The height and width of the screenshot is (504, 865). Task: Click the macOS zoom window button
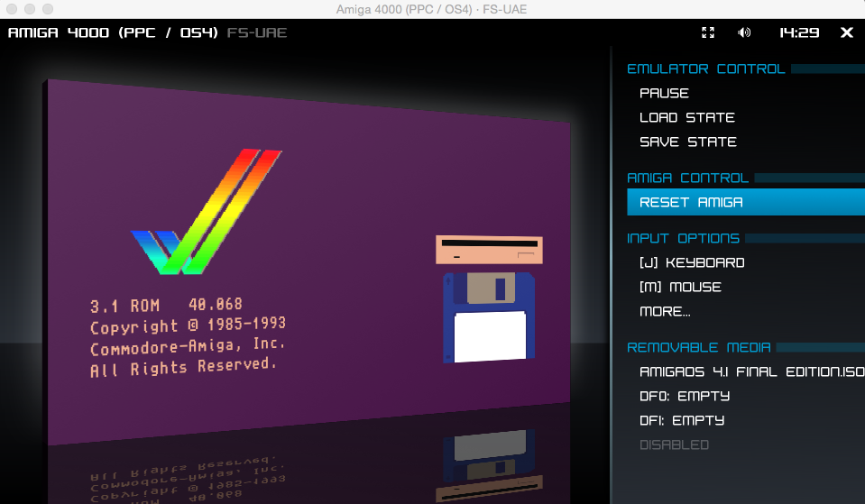[x=48, y=9]
